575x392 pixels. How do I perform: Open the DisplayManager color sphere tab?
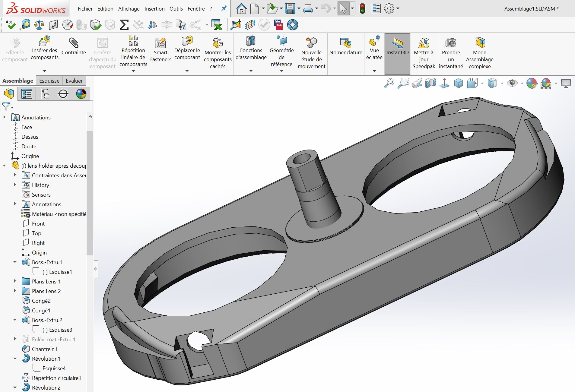click(x=81, y=94)
